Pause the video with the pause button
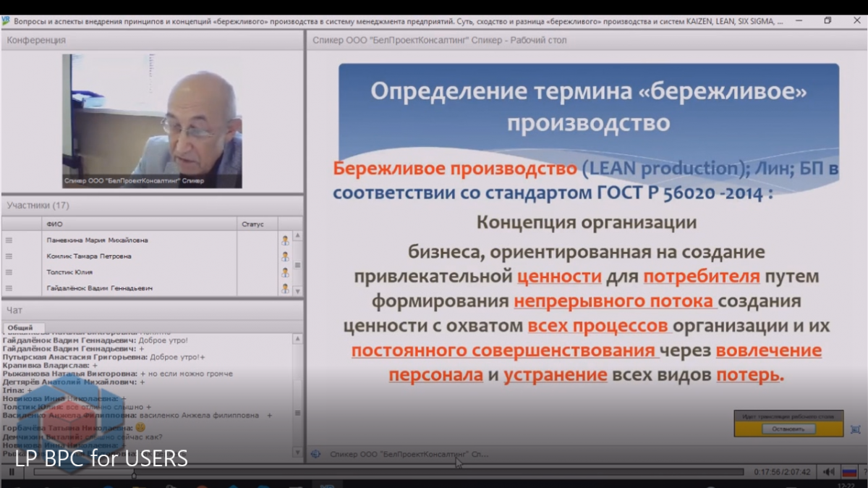Viewport: 868px width, 488px height. coord(12,472)
